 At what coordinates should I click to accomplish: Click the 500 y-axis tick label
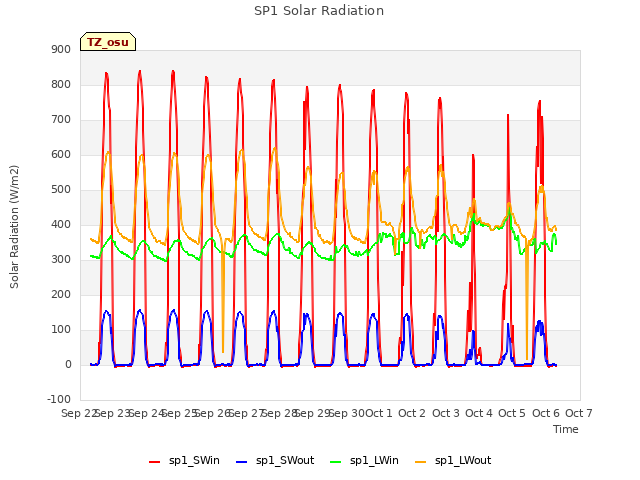61,189
